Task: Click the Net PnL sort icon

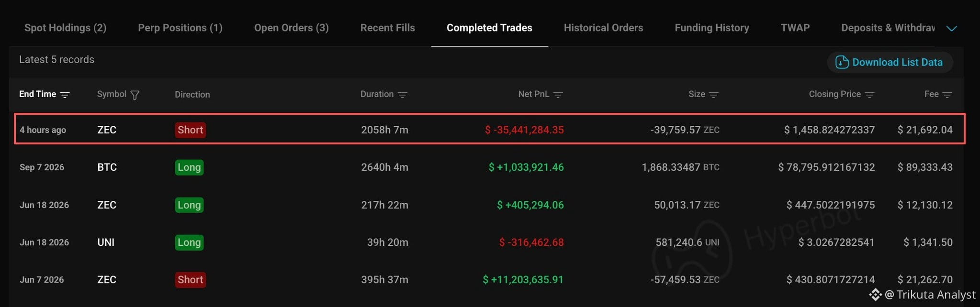Action: pos(558,95)
